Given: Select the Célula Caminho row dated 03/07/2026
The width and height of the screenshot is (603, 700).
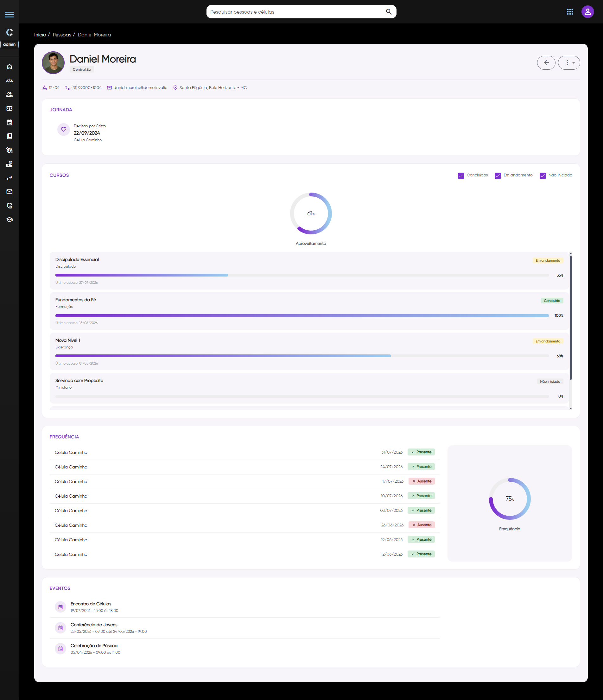Looking at the screenshot, I should point(244,510).
